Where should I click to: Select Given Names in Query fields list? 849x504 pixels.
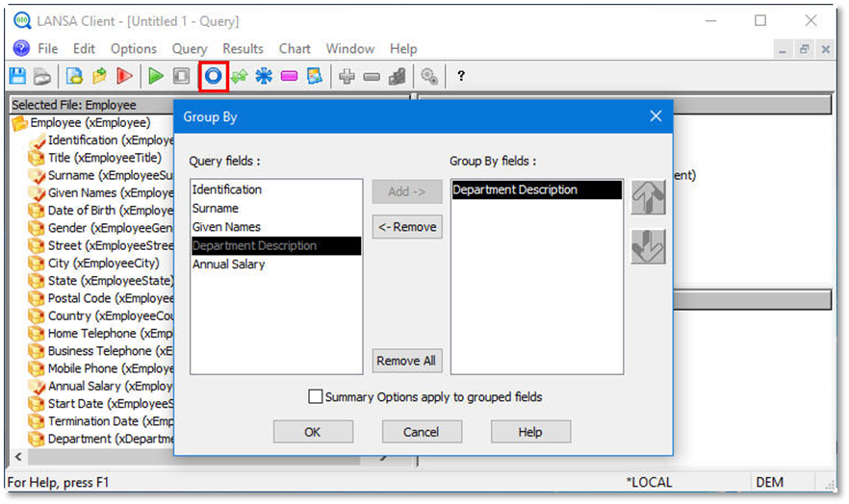pos(276,227)
